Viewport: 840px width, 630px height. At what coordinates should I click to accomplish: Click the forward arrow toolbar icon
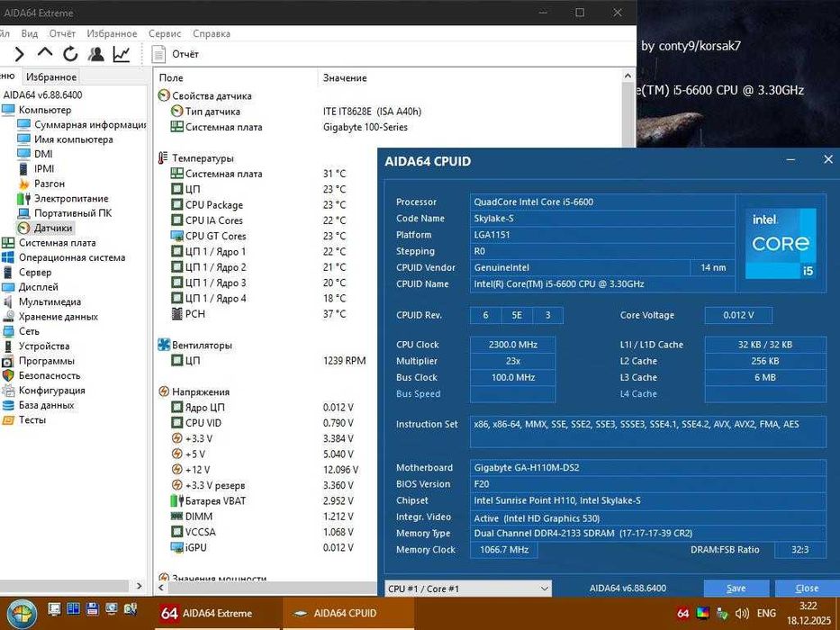pos(19,54)
